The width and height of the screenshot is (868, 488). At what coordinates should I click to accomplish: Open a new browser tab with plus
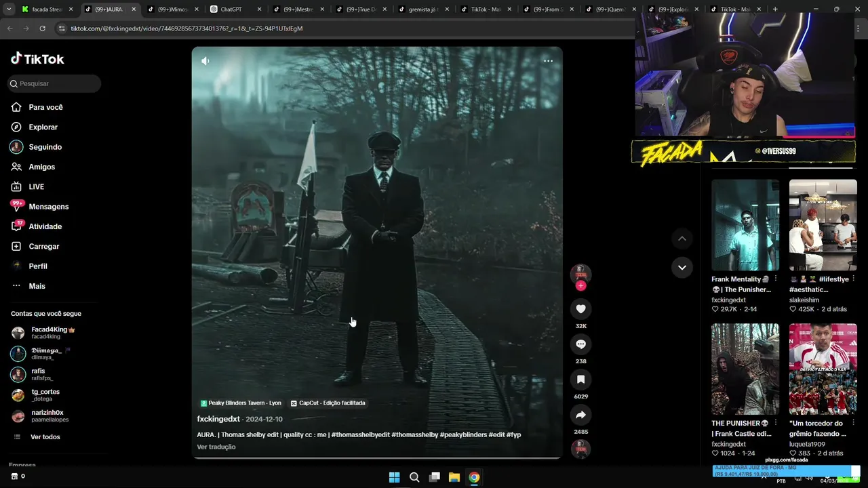[775, 9]
